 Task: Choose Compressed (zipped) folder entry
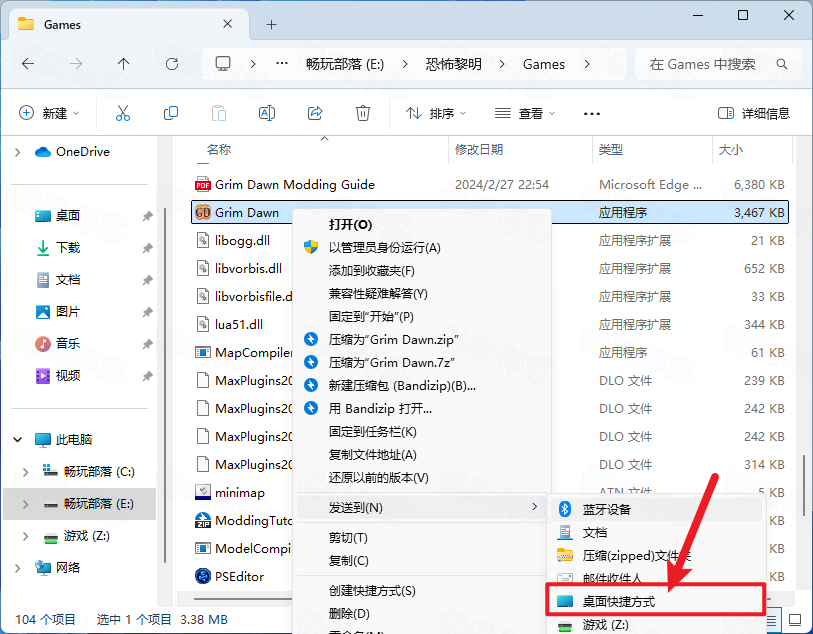pyautogui.click(x=657, y=555)
